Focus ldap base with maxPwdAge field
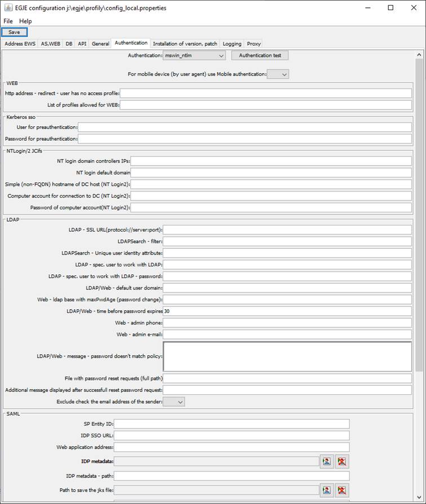Viewport: 426px width, 504px height. (x=287, y=300)
